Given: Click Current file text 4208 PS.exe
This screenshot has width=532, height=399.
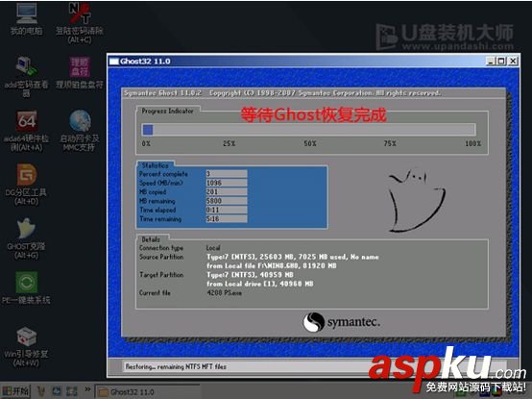Looking at the screenshot, I should point(225,292).
